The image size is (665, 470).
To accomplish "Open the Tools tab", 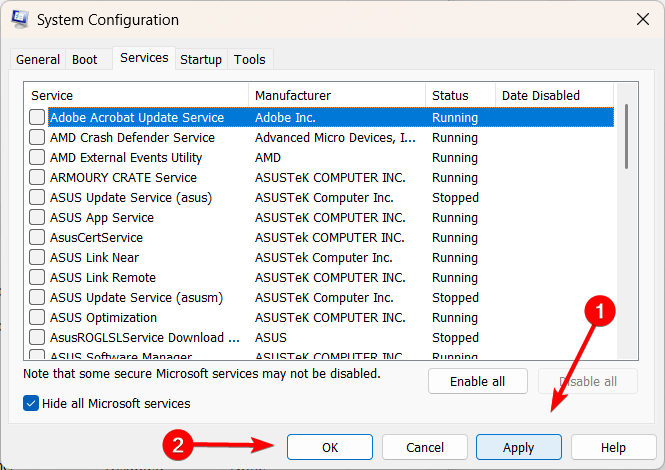I will tap(250, 59).
